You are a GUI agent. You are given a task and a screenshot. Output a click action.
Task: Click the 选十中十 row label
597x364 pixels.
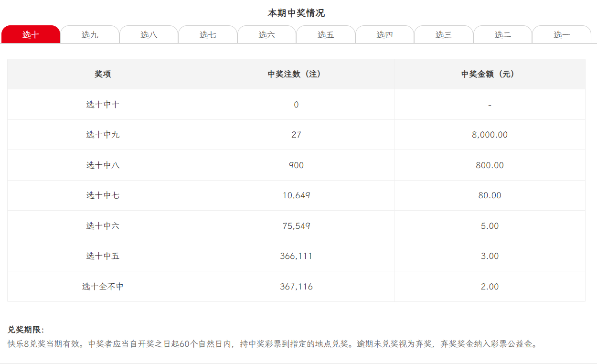click(x=103, y=105)
